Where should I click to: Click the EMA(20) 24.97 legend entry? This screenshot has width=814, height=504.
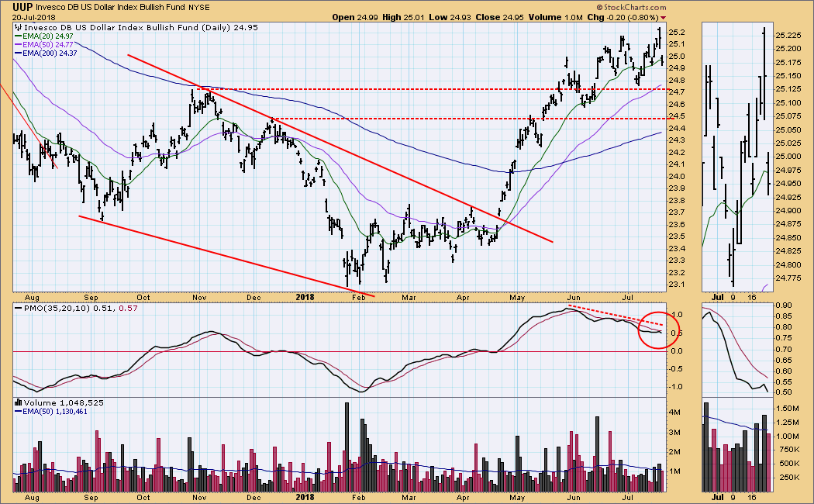point(48,36)
